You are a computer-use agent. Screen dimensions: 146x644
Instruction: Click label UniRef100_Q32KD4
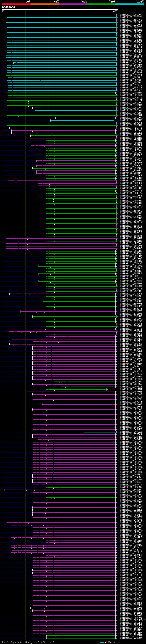point(131,351)
